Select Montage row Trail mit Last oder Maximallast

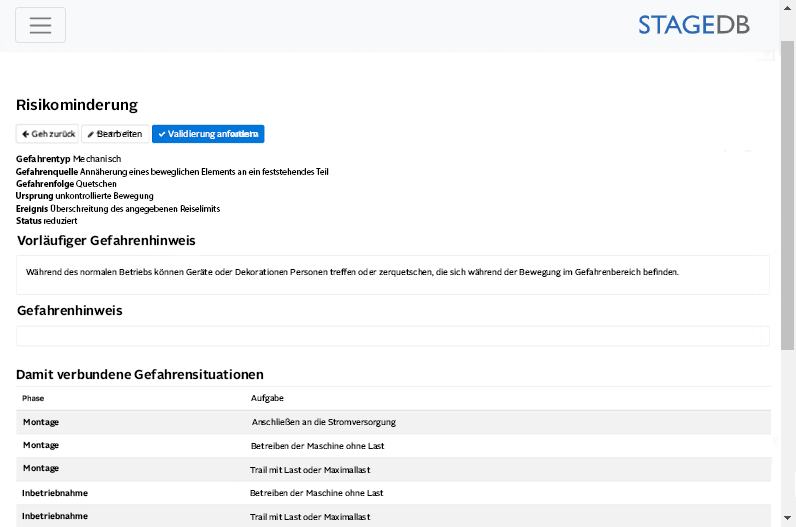[310, 469]
